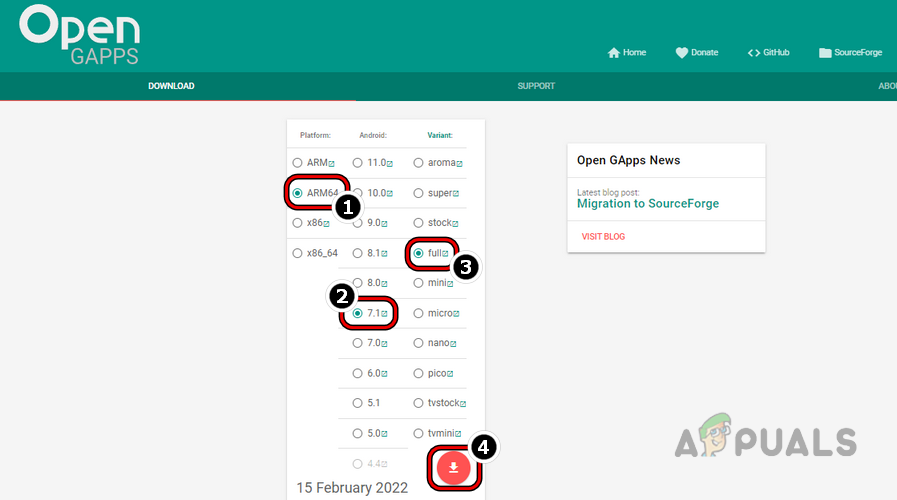This screenshot has width=897, height=500.
Task: Open the SourceForge navigation link
Action: point(851,53)
